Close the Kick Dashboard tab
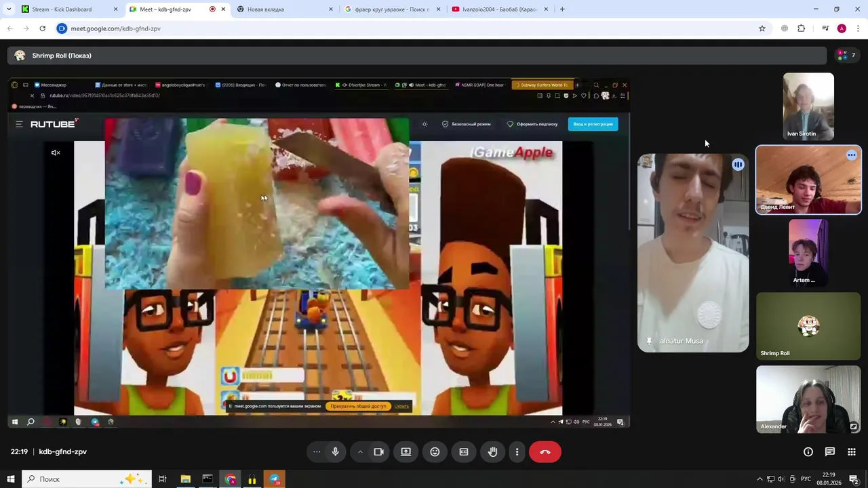The image size is (868, 488). [x=115, y=9]
